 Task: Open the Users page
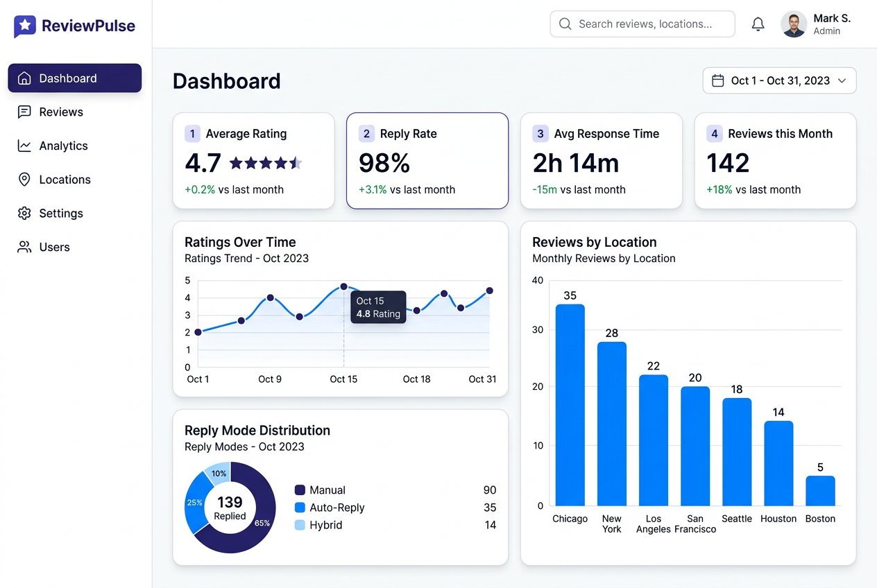[x=75, y=247]
